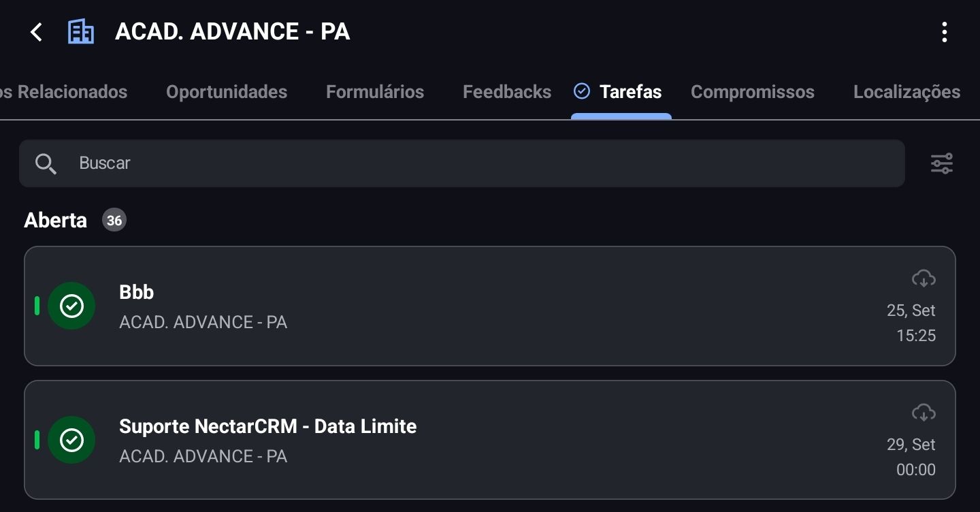Mark the Bbb task as complete
The height and width of the screenshot is (512, 980).
71,306
